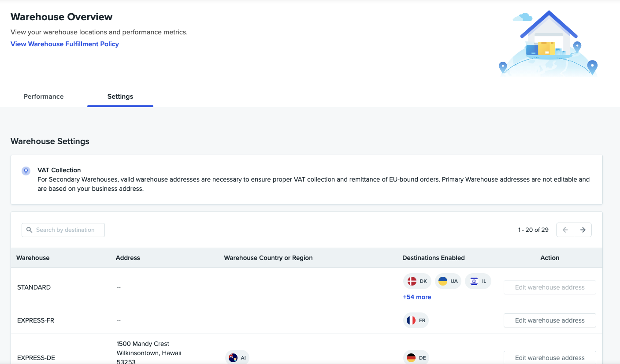
Task: Click the warehouse illustration image
Action: pyautogui.click(x=548, y=44)
